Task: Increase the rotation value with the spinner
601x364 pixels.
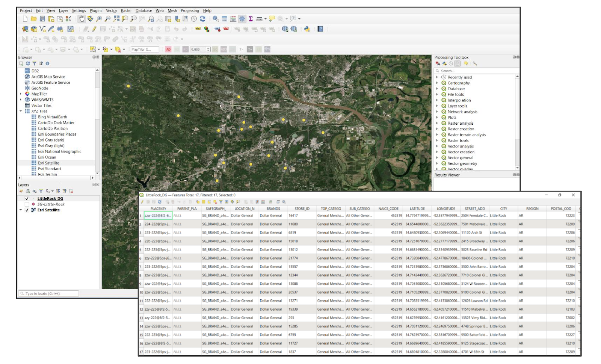Action: tap(208, 48)
